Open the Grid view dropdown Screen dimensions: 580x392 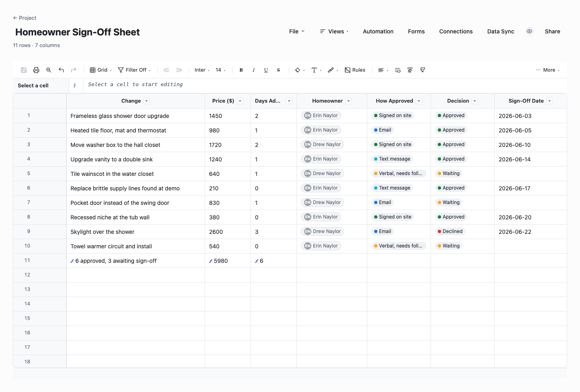tap(101, 70)
